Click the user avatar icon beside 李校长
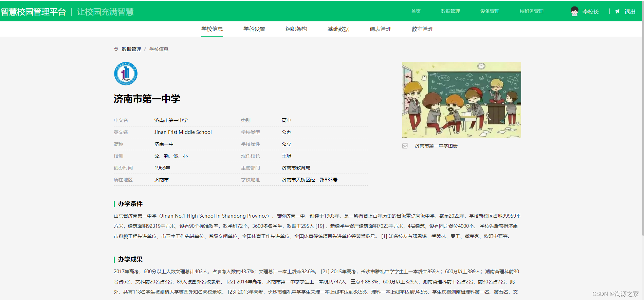The image size is (644, 300). click(x=574, y=12)
